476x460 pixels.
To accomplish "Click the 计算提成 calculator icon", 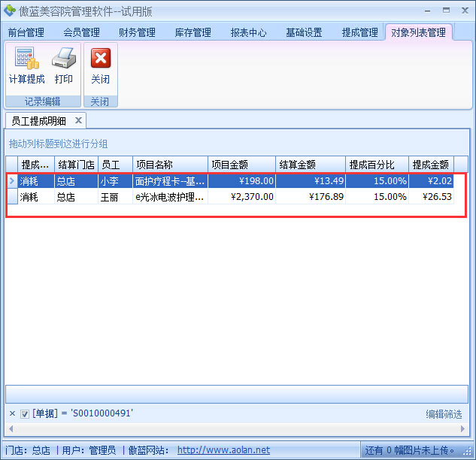I will coord(26,60).
